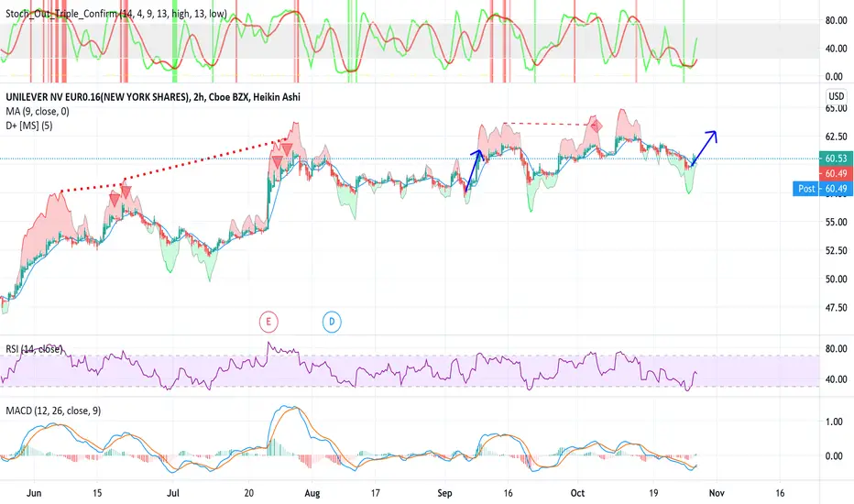Select the RSI (14, close) legend

(x=34, y=349)
